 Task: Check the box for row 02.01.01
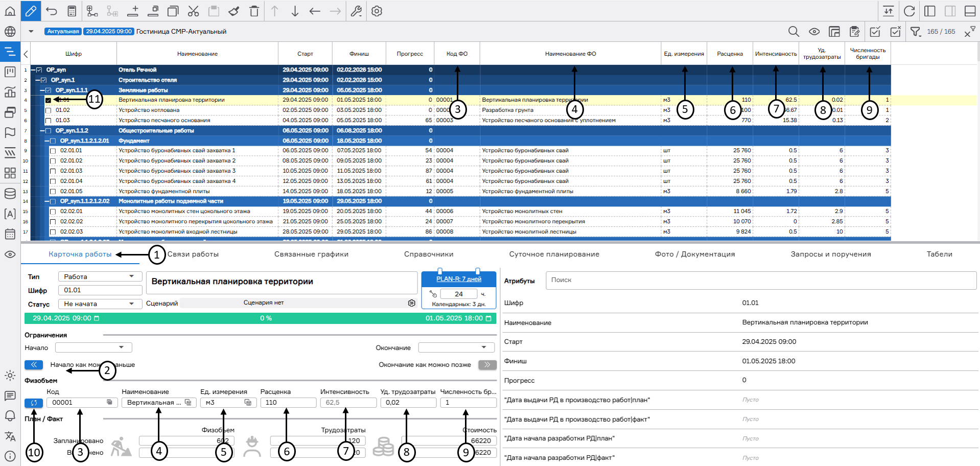53,151
